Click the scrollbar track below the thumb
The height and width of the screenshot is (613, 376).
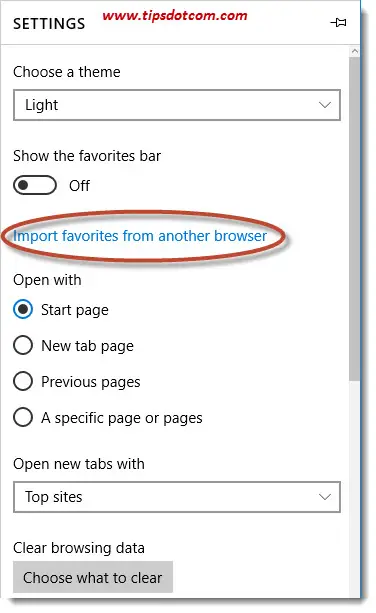tap(355, 489)
